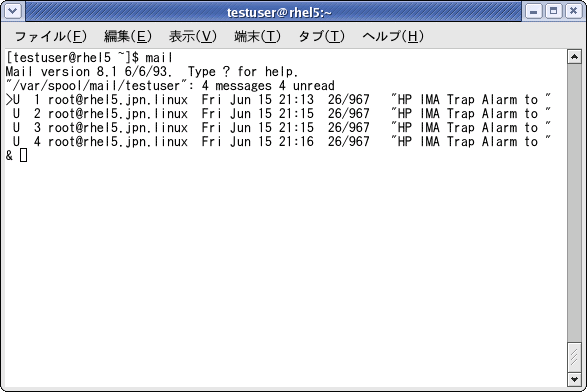The width and height of the screenshot is (587, 392).
Task: Open the ヘルプ(H) menu
Action: tap(393, 36)
